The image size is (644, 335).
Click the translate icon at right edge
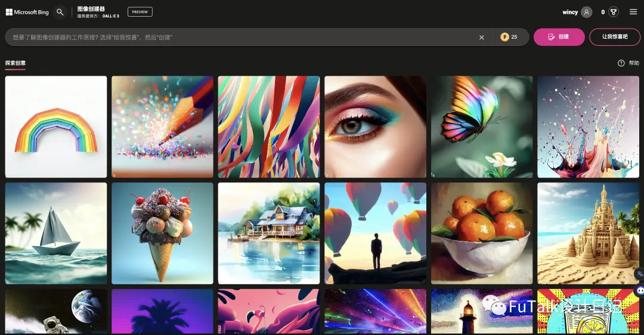(639, 274)
